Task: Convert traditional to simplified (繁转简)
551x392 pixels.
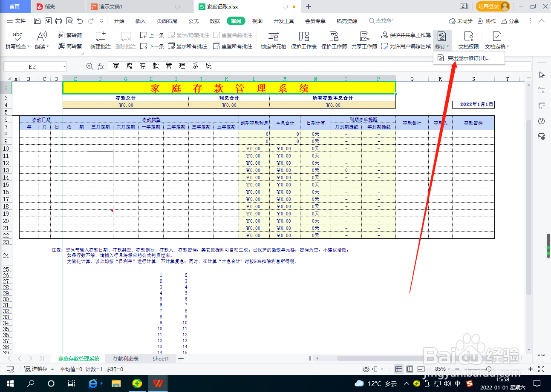Action: coord(70,35)
